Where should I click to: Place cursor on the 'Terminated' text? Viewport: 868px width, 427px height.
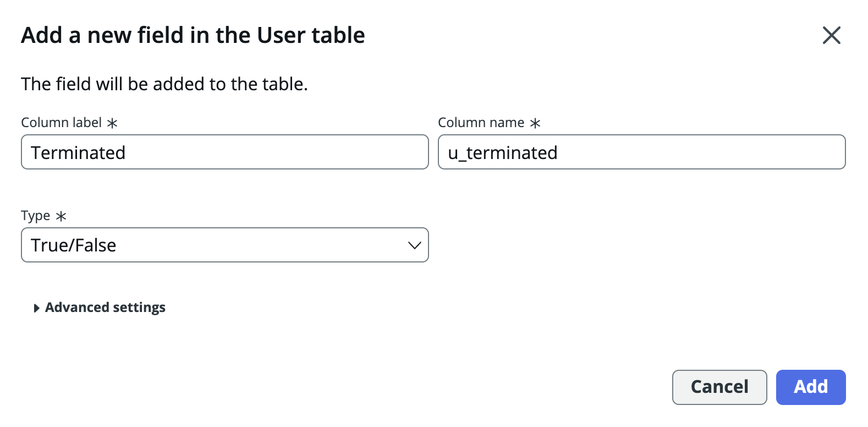(x=78, y=152)
